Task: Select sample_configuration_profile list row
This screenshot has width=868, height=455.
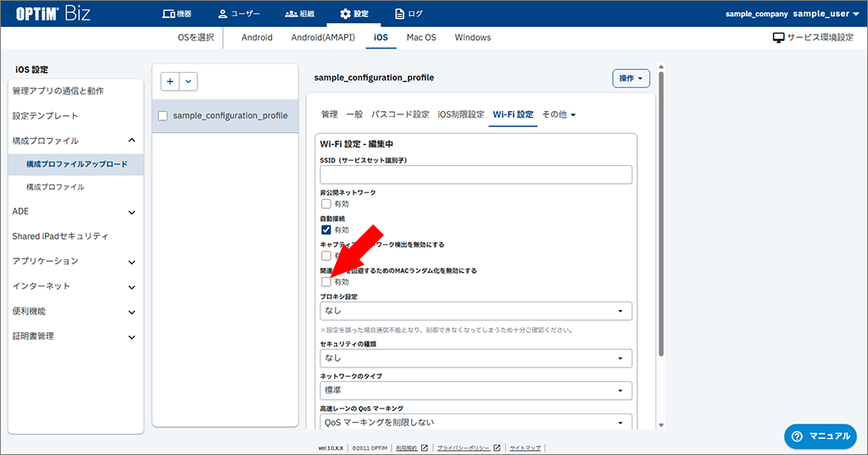Action: 225,116
